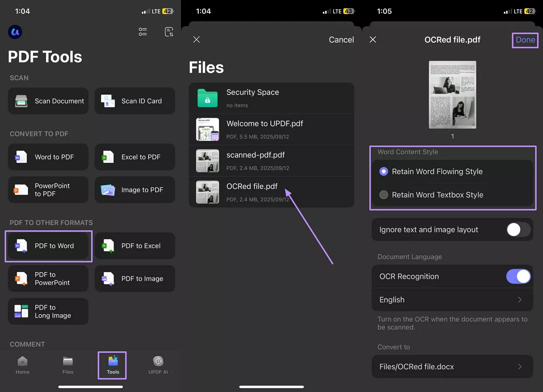The image size is (543, 392).
Task: Open PDF to PowerPoint converter
Action: coord(48,278)
